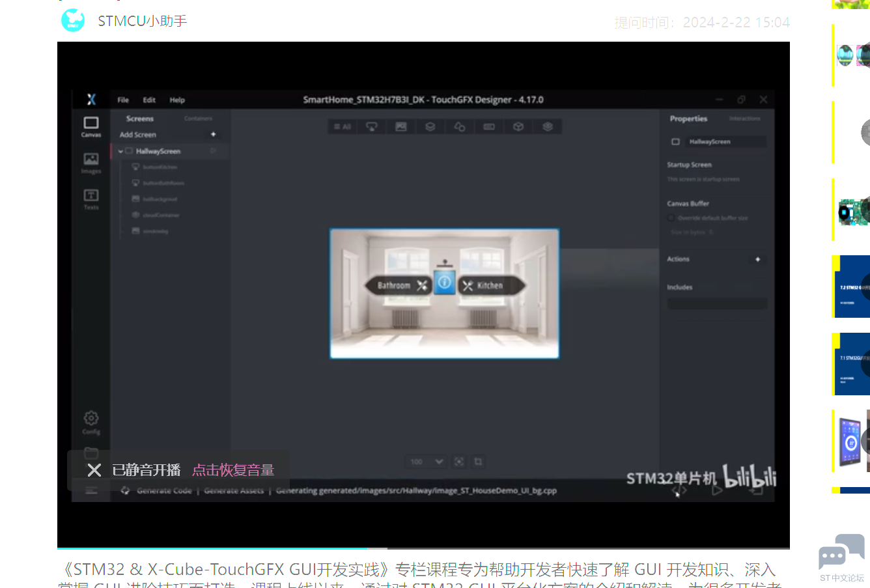Open the tablet device thumbnail in sidebar
This screenshot has width=870, height=588.
click(851, 441)
